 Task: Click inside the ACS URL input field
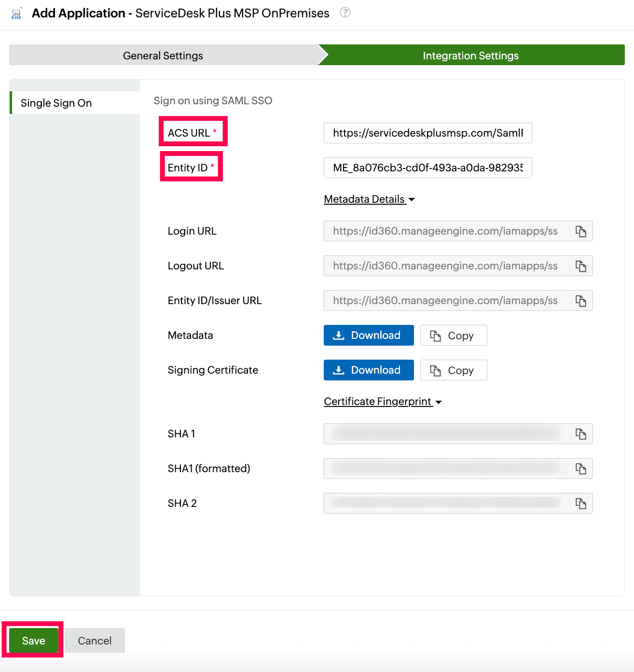coord(427,133)
